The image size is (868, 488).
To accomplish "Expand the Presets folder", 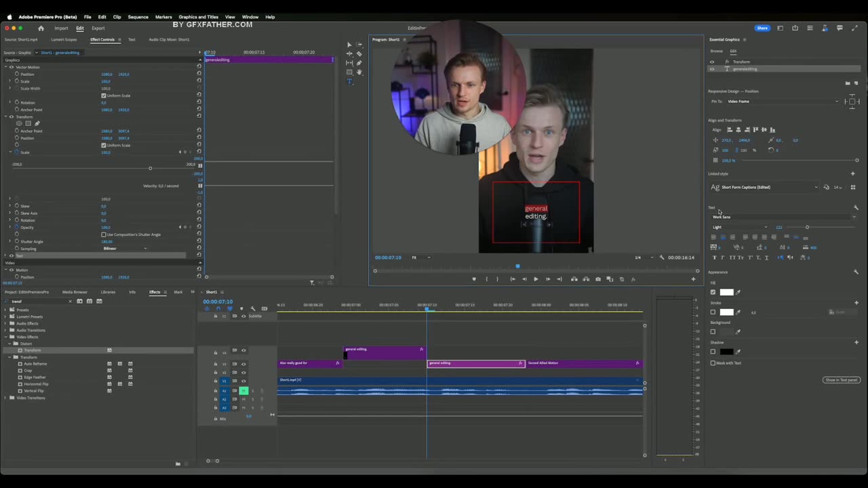I will (x=5, y=310).
